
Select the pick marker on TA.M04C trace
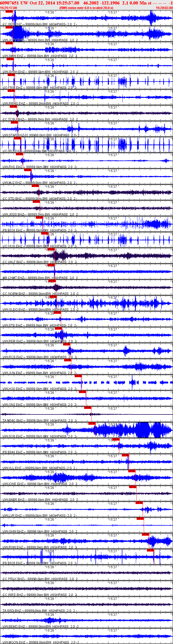(88, 408)
